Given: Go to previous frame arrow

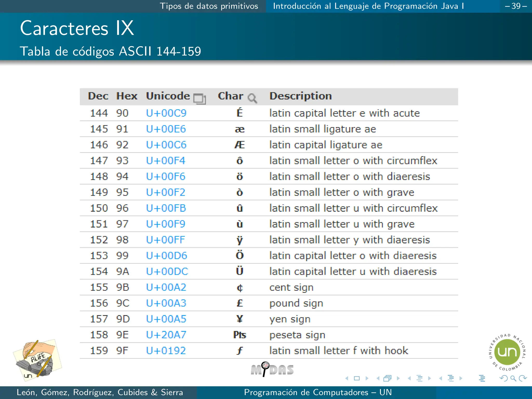Looking at the screenshot, I should coord(378,378).
